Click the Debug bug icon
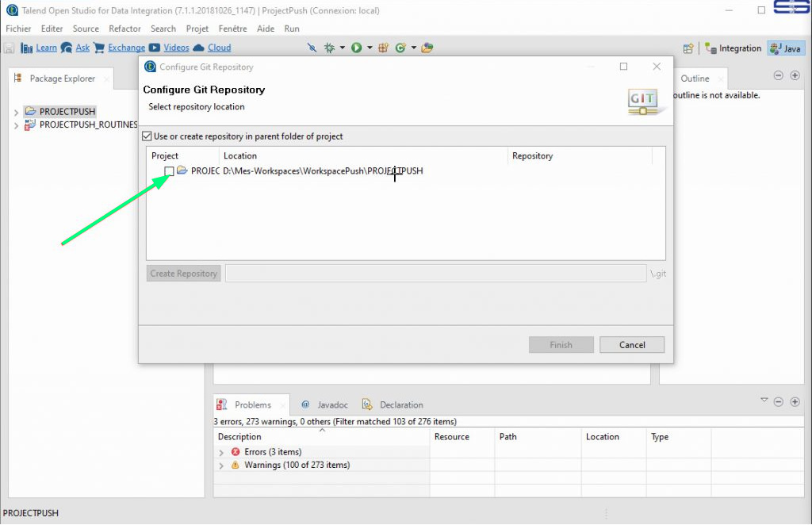The image size is (812, 525). (x=329, y=48)
